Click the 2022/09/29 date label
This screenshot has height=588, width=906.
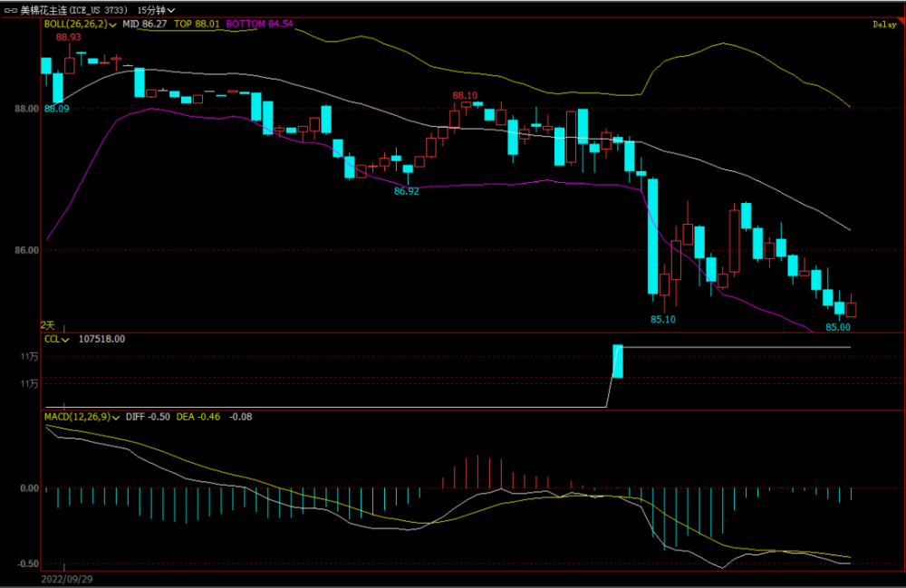(x=68, y=576)
